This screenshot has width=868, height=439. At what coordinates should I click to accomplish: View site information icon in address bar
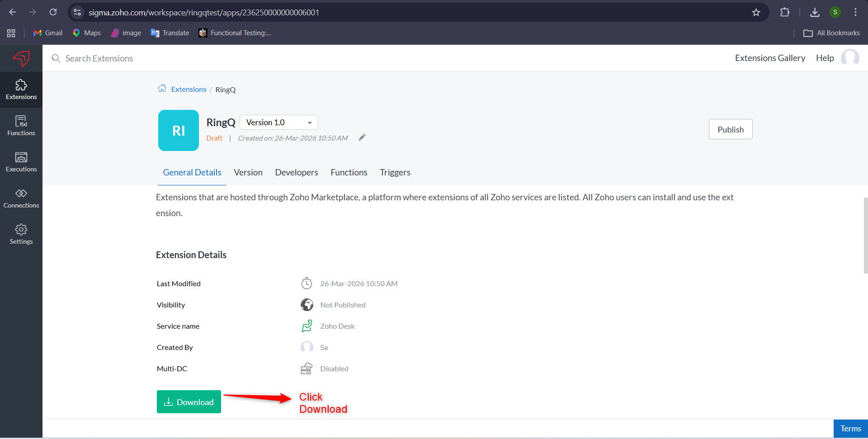tap(77, 12)
